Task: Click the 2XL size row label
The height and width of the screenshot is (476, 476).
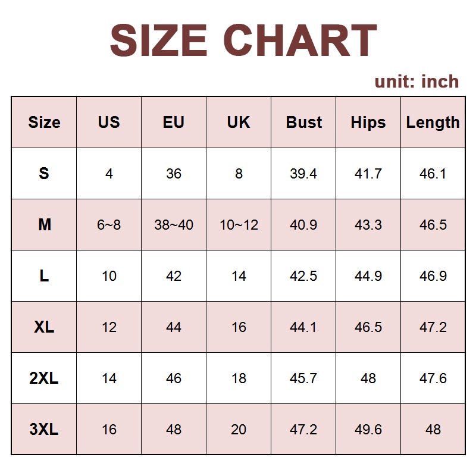Action: coord(44,378)
